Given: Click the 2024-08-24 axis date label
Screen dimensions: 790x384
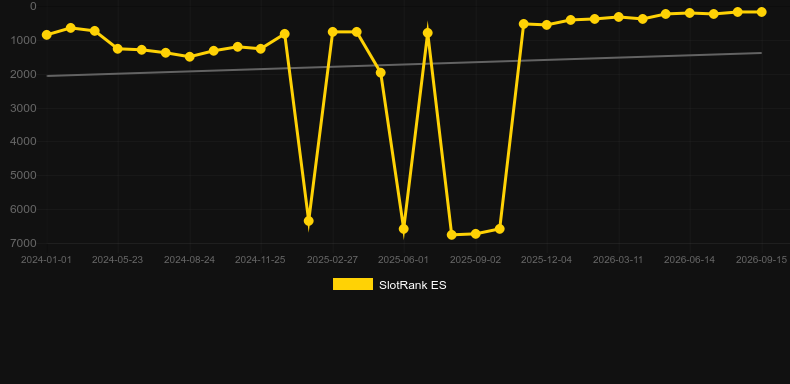Looking at the screenshot, I should pos(189,260).
